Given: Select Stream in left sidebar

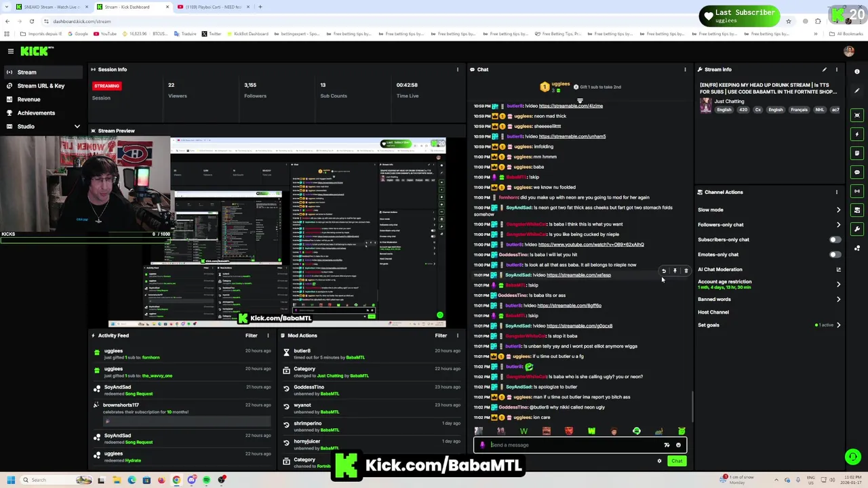Looking at the screenshot, I should (x=43, y=72).
